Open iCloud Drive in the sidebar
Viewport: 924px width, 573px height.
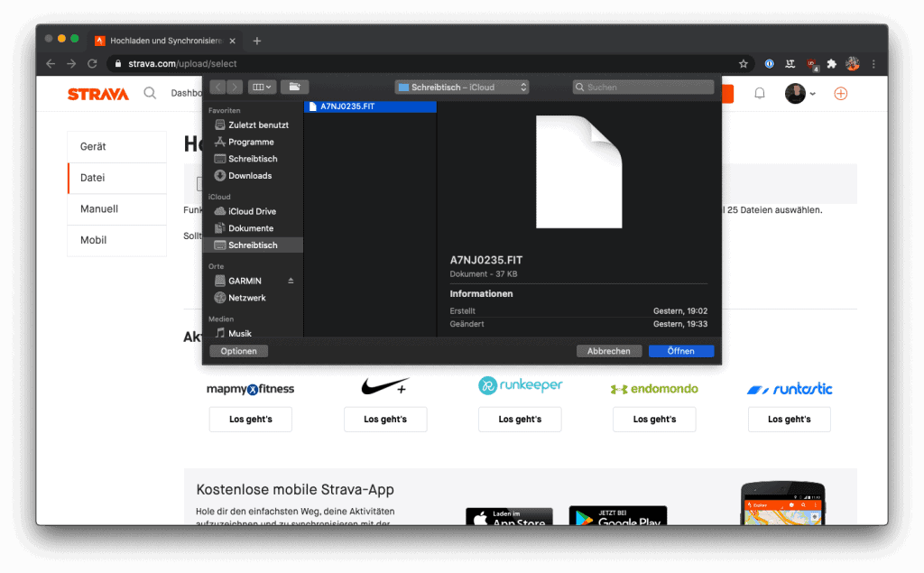(x=253, y=211)
